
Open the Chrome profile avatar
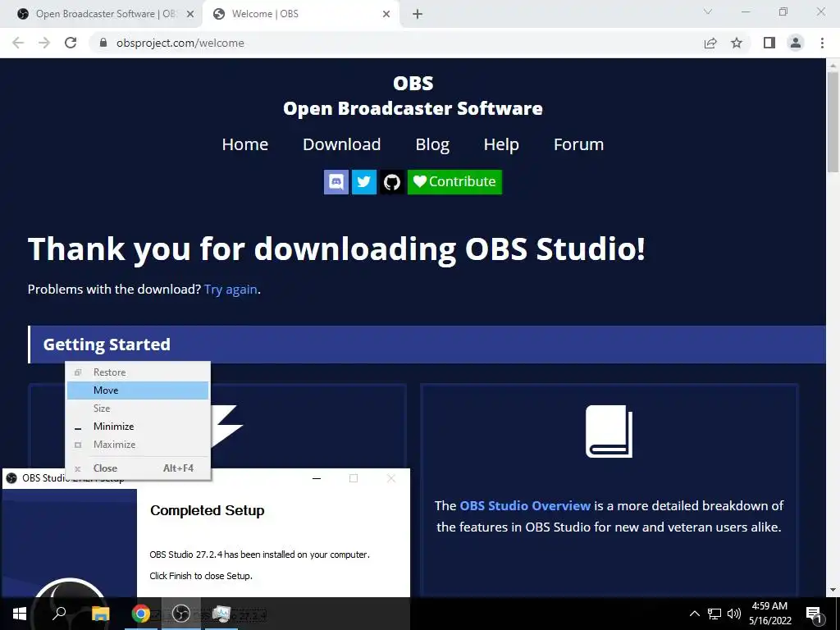tap(796, 43)
